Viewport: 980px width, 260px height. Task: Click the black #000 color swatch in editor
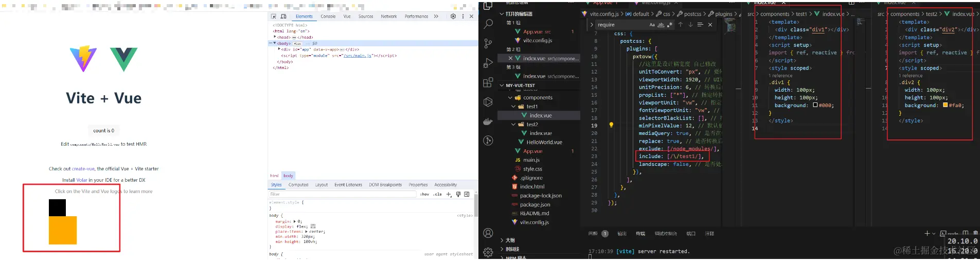point(815,105)
